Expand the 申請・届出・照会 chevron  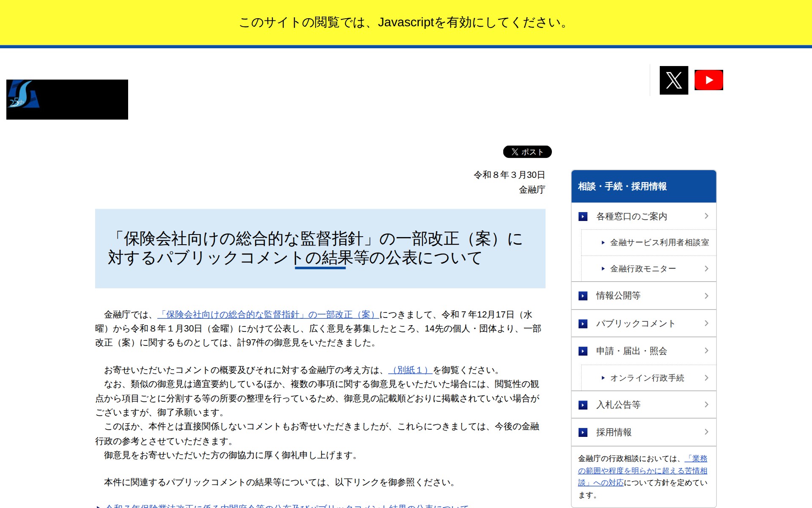[x=707, y=351]
